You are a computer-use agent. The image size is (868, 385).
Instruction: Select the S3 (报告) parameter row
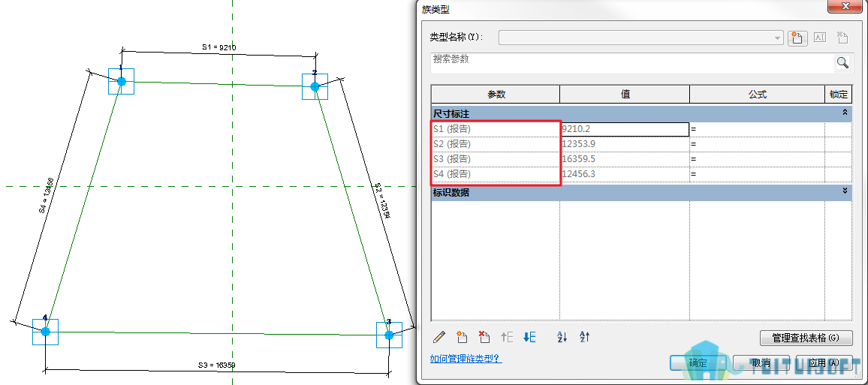[496, 159]
